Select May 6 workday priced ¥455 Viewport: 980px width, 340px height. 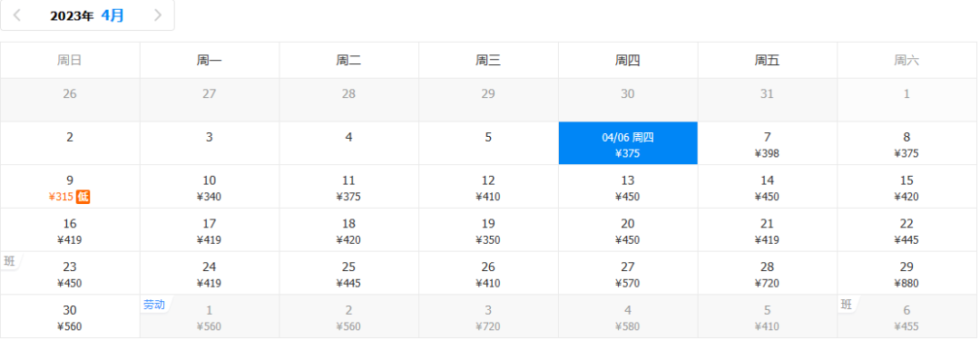(x=906, y=316)
